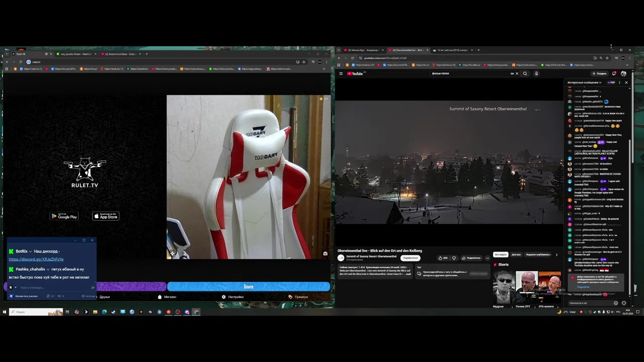Image resolution: width=644 pixels, height=362 pixels.
Task: Open the discord.gg link in Kick chat
Action: tap(36, 259)
